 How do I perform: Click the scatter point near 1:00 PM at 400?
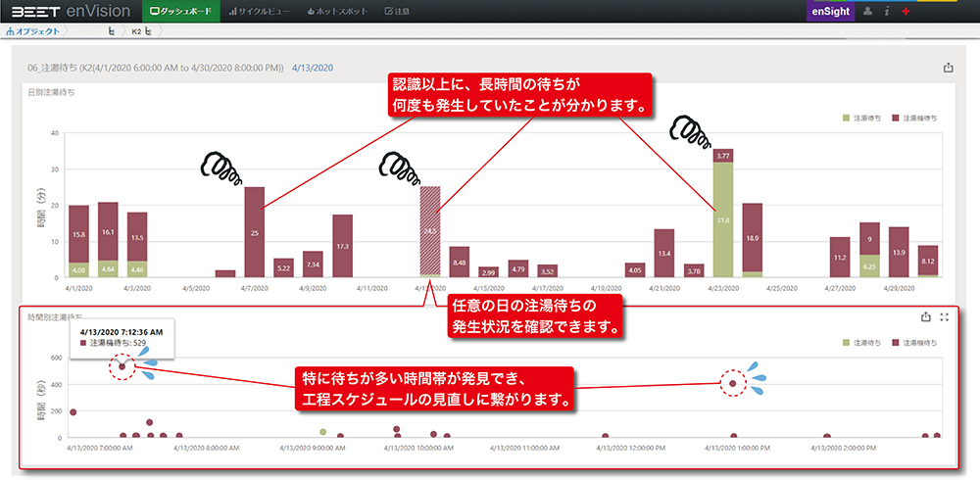coord(732,383)
